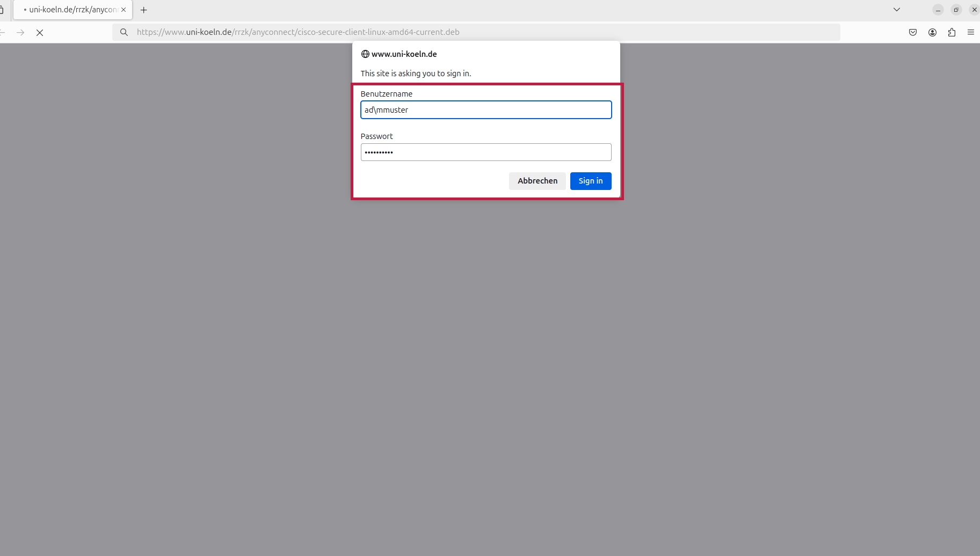This screenshot has height=556, width=980.
Task: Open the hamburger application menu
Action: (x=971, y=32)
